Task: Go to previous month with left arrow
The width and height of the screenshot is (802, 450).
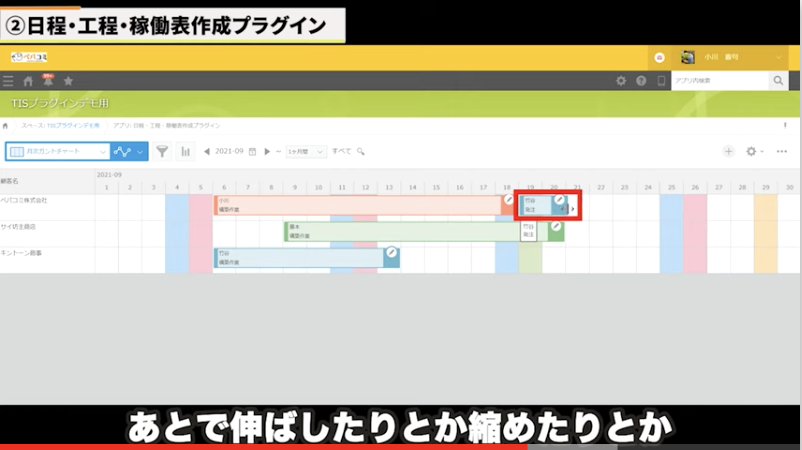Action: pyautogui.click(x=207, y=151)
